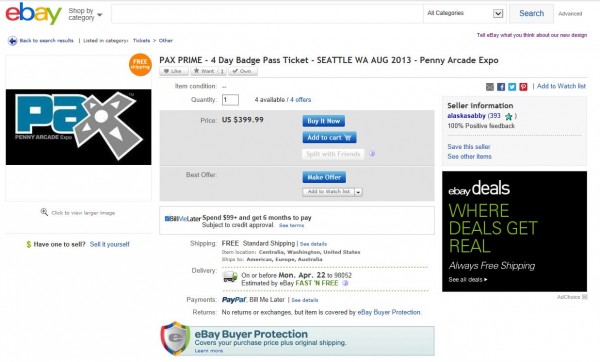Toggle the Want button
600x362 pixels.
(x=209, y=71)
